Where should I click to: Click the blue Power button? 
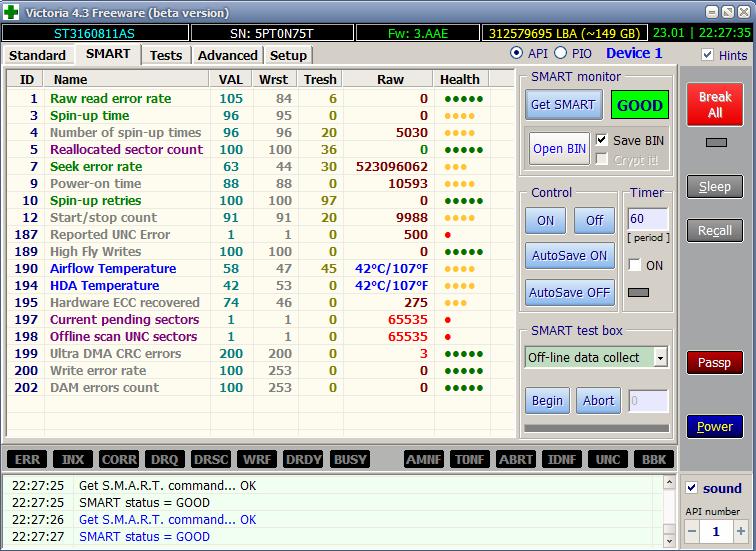click(x=715, y=427)
